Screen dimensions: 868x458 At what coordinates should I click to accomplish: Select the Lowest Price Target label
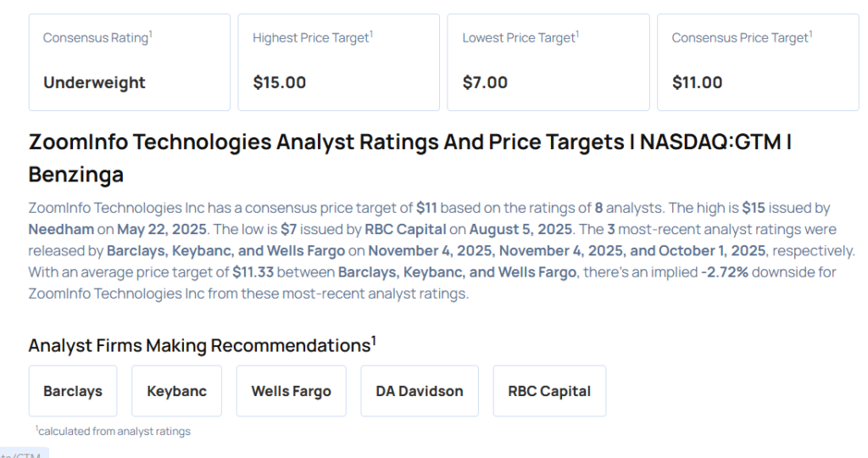pos(520,38)
